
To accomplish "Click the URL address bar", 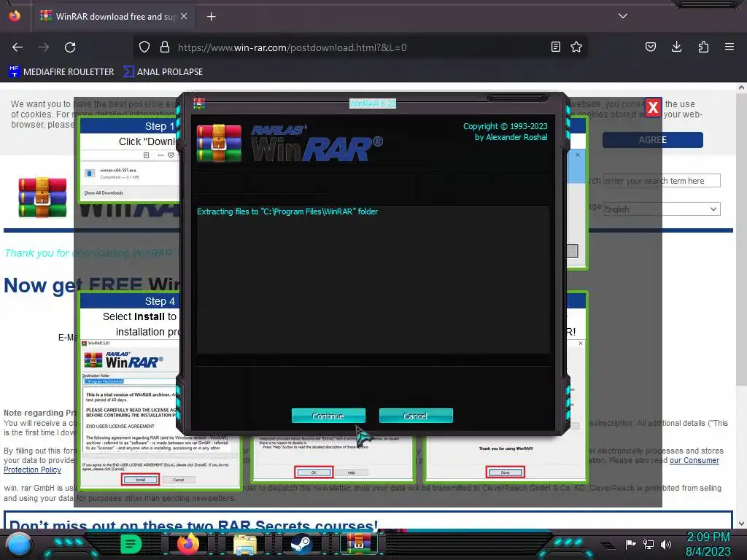I will click(x=360, y=47).
